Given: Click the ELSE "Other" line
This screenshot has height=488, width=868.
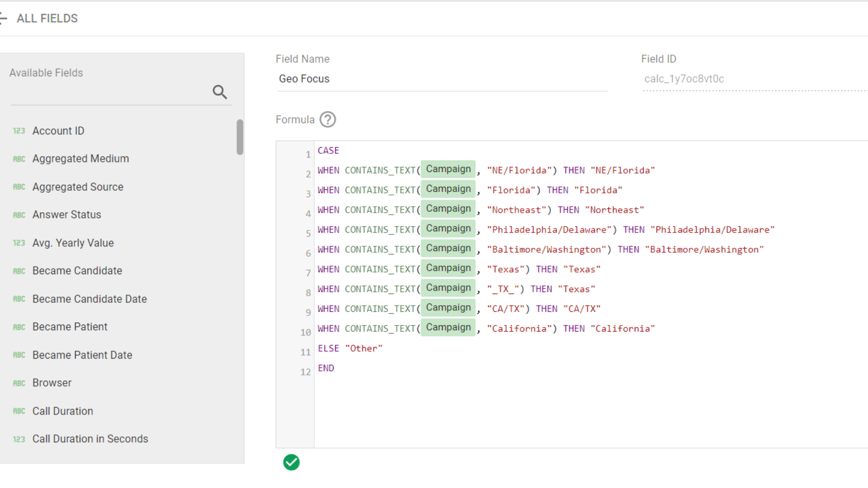Looking at the screenshot, I should [x=350, y=349].
